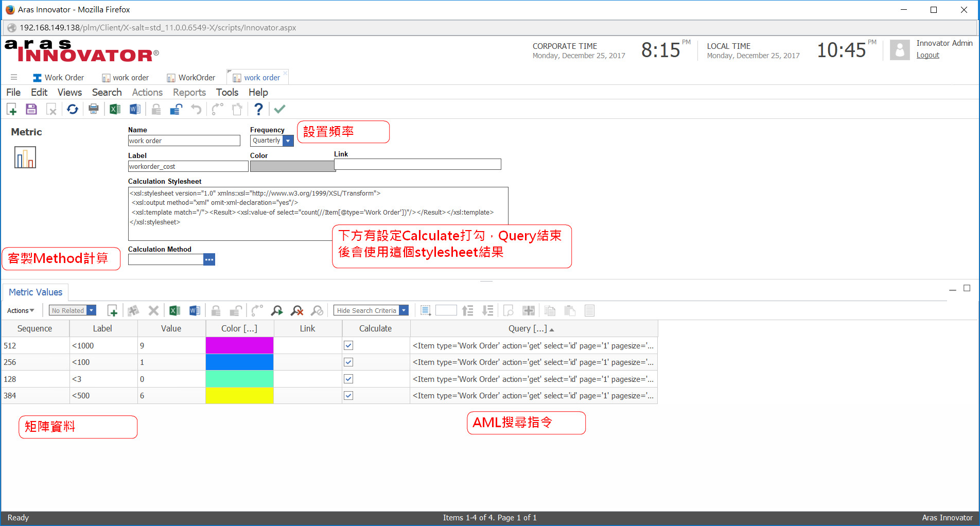Open Calculation Method ellipsis picker

click(x=209, y=259)
